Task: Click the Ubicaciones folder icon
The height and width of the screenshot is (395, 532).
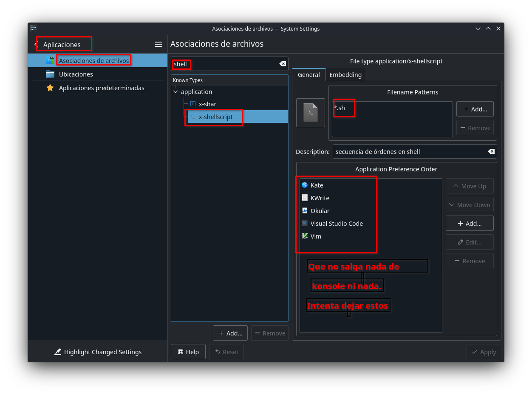Action: point(50,74)
